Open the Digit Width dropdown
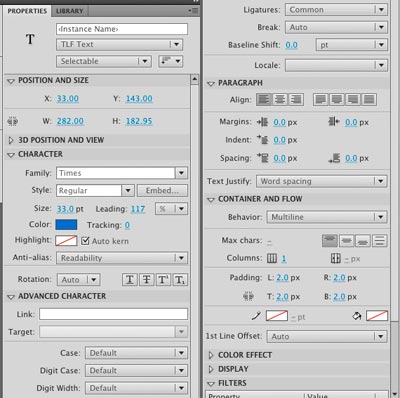This screenshot has width=400, height=398. [x=136, y=388]
